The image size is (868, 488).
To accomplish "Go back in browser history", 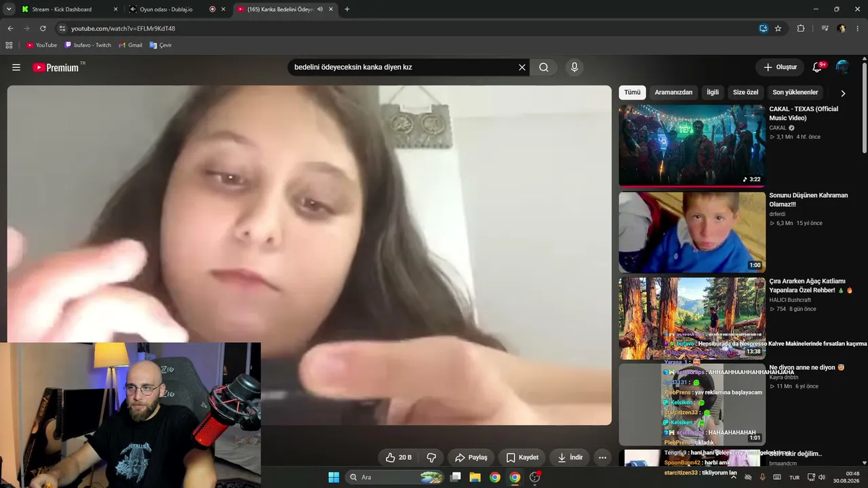I will [10, 28].
